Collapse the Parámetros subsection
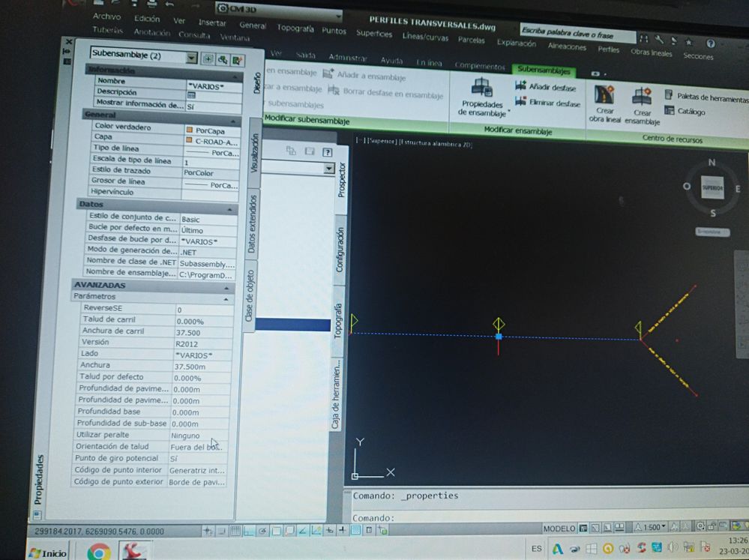Image resolution: width=749 pixels, height=560 pixels. pos(226,300)
